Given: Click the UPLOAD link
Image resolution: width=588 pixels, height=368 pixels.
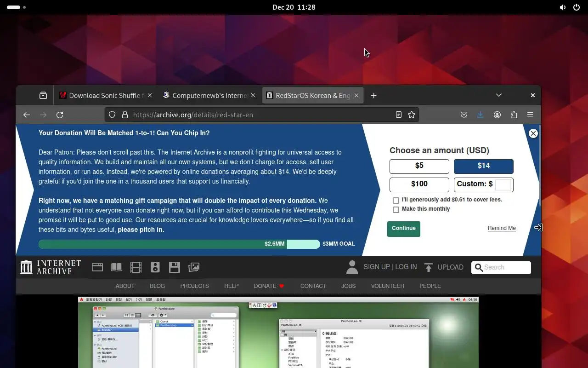Looking at the screenshot, I should tap(451, 267).
